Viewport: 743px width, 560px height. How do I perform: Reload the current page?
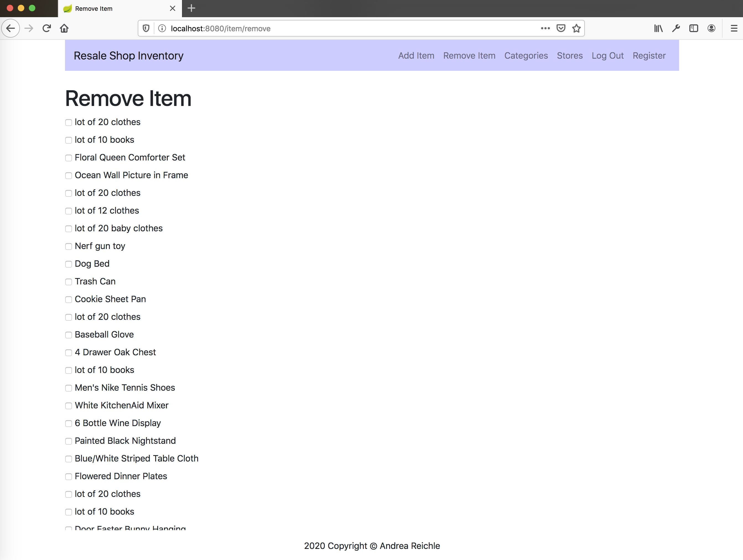tap(47, 28)
